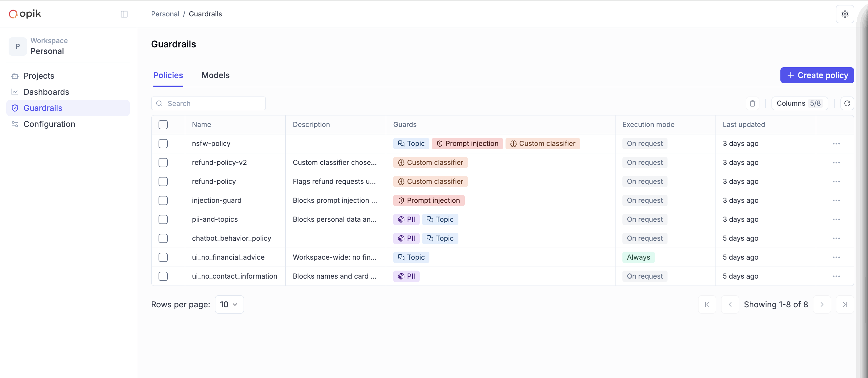Click the Create policy button
The height and width of the screenshot is (378, 868).
pos(817,76)
